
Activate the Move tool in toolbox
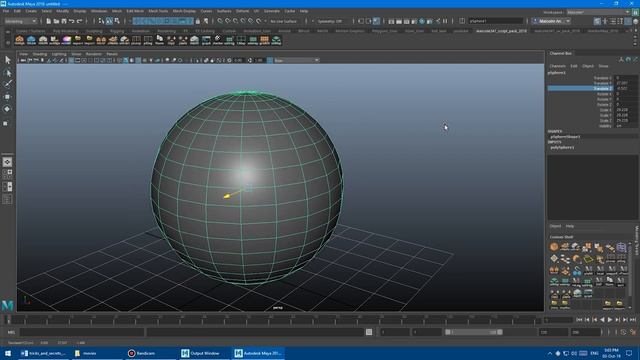(x=7, y=97)
